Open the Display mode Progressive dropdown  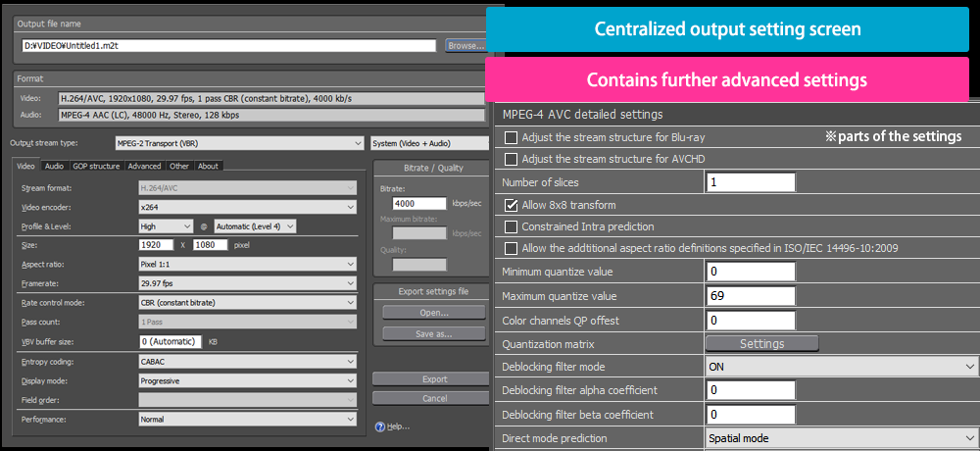(248, 381)
